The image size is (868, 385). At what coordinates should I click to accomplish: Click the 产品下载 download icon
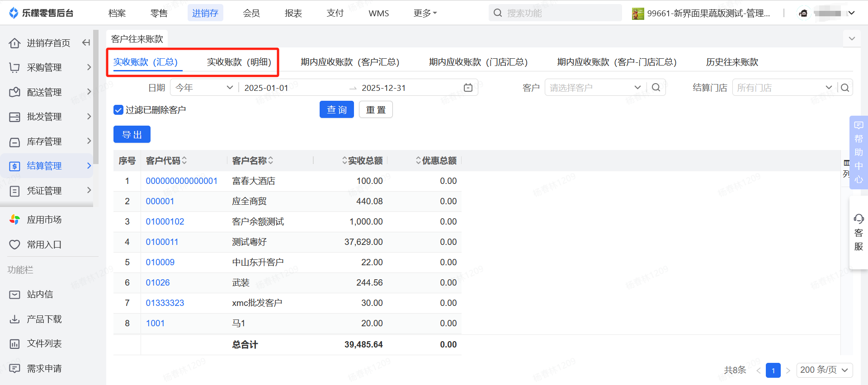click(x=14, y=319)
